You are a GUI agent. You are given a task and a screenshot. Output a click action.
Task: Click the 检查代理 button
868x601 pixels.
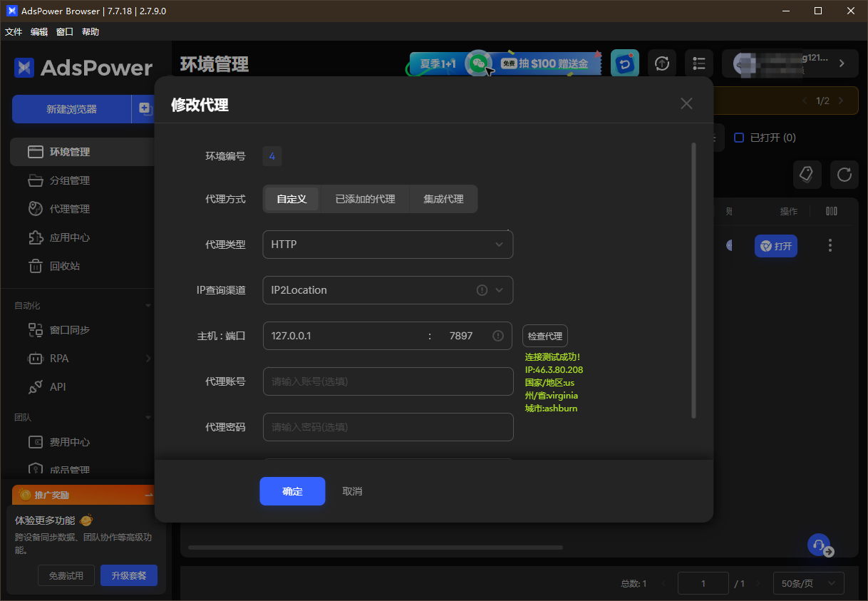(x=545, y=336)
